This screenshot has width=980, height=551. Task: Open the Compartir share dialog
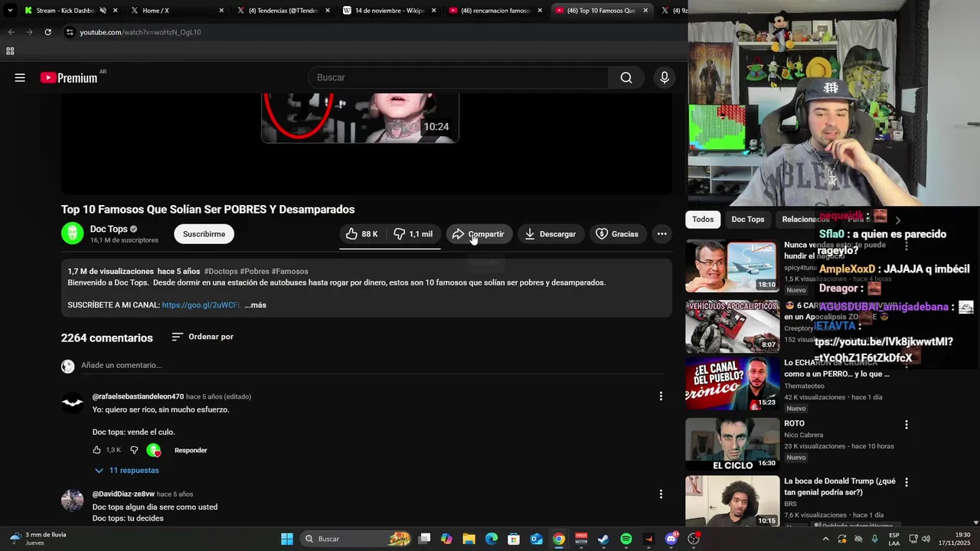pyautogui.click(x=478, y=234)
